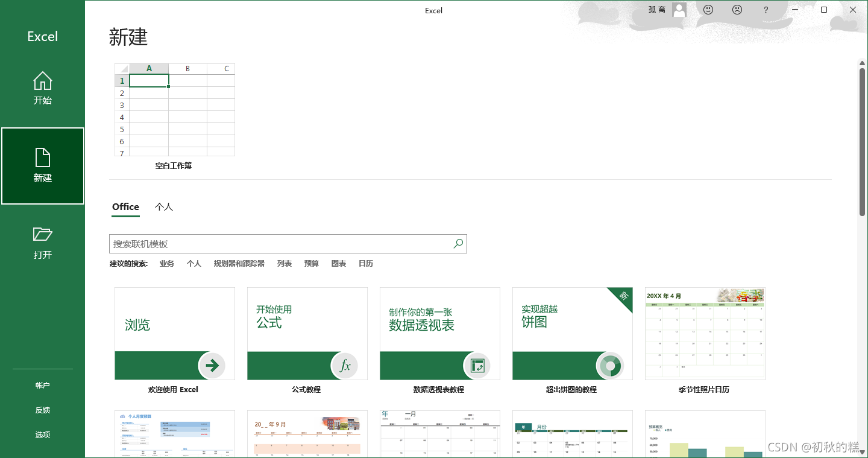Click the fx icon on 公式 template
This screenshot has height=458, width=868.
pyautogui.click(x=345, y=365)
